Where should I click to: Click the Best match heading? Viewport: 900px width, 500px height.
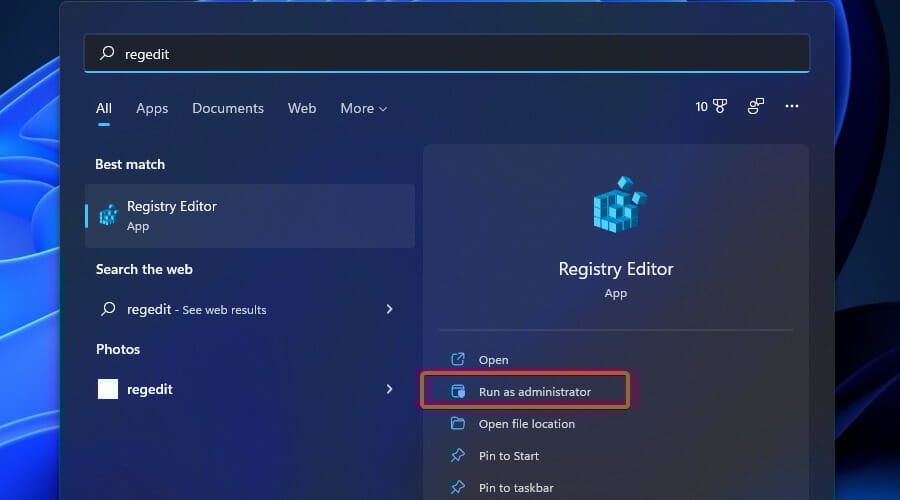click(130, 164)
